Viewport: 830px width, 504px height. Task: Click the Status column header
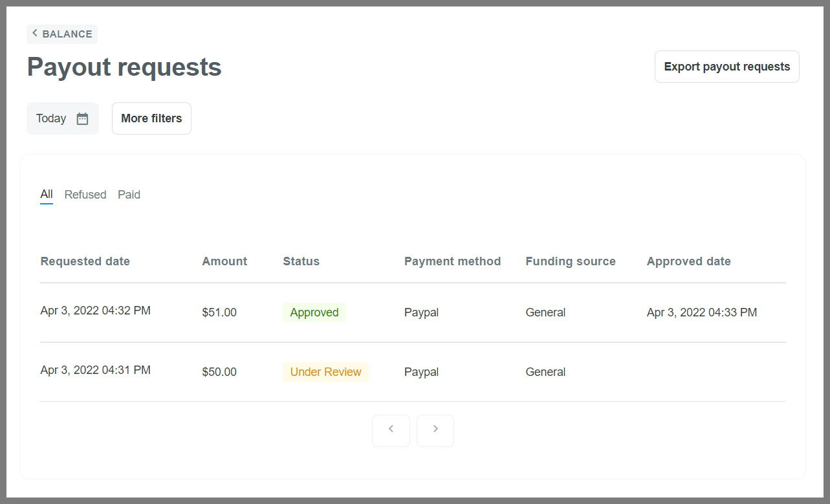click(301, 261)
